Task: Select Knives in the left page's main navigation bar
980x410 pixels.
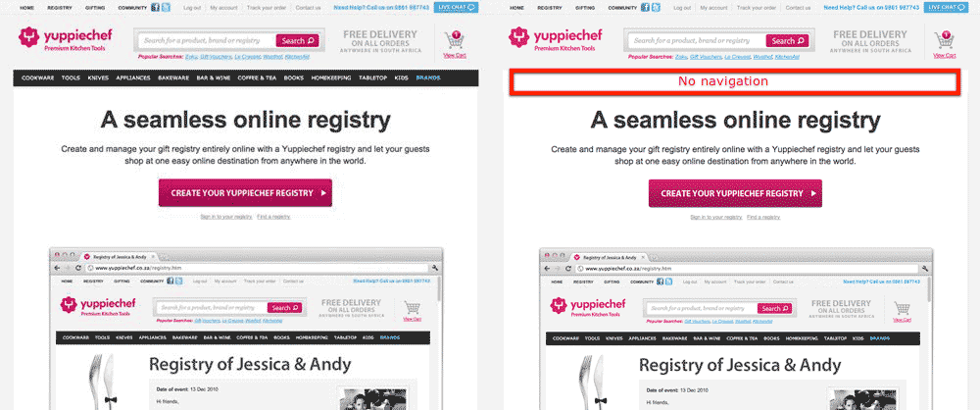Action: point(98,78)
